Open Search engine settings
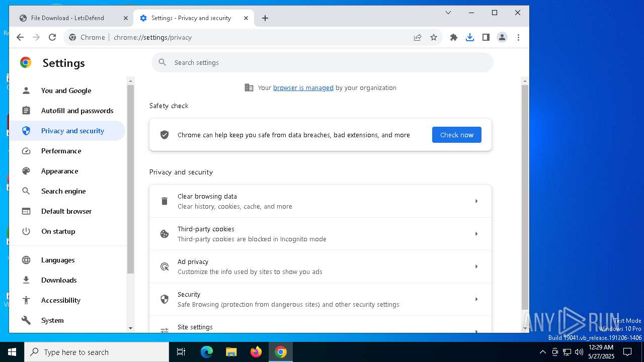This screenshot has height=362, width=644. 68,191
